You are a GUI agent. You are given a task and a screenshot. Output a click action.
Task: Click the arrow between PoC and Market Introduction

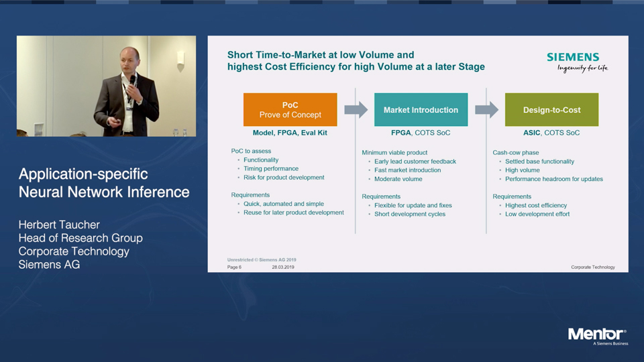(x=356, y=110)
